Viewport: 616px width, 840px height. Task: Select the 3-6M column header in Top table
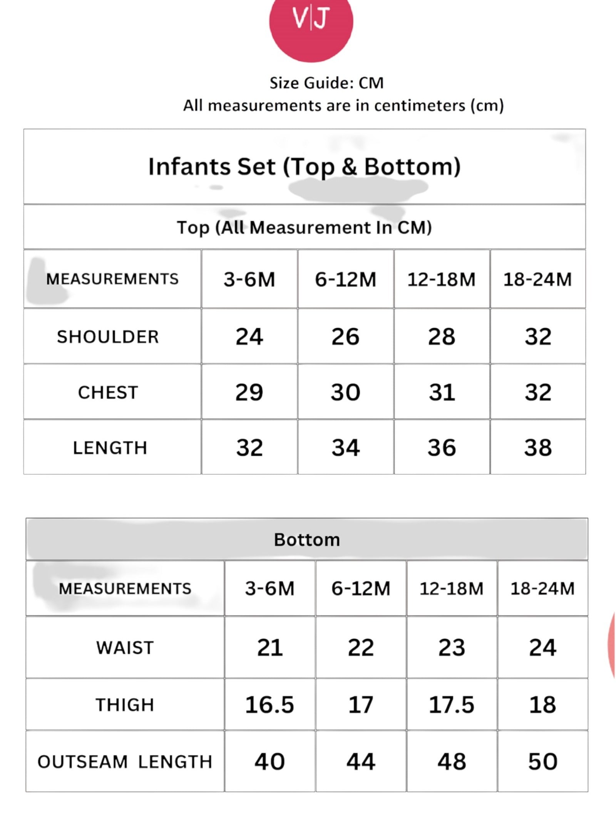(249, 279)
